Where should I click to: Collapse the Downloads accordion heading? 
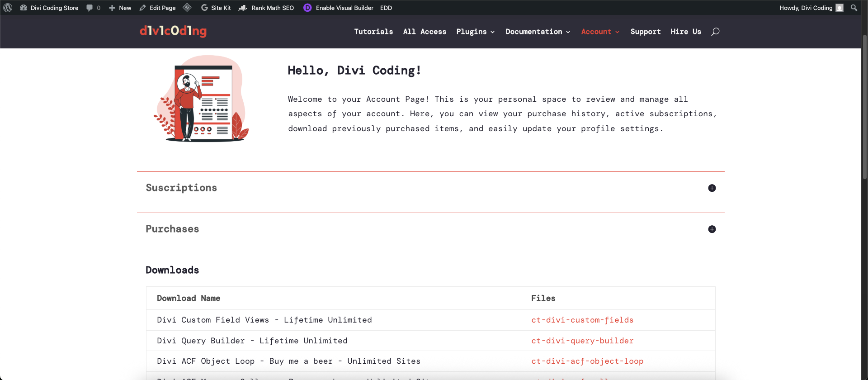[x=172, y=270]
